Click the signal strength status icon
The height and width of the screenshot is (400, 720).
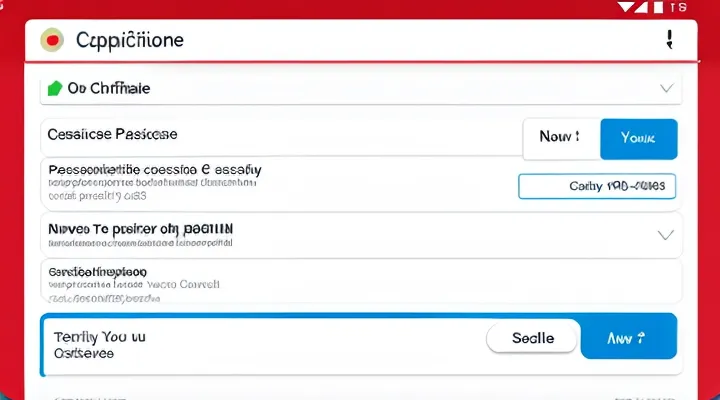click(x=632, y=8)
